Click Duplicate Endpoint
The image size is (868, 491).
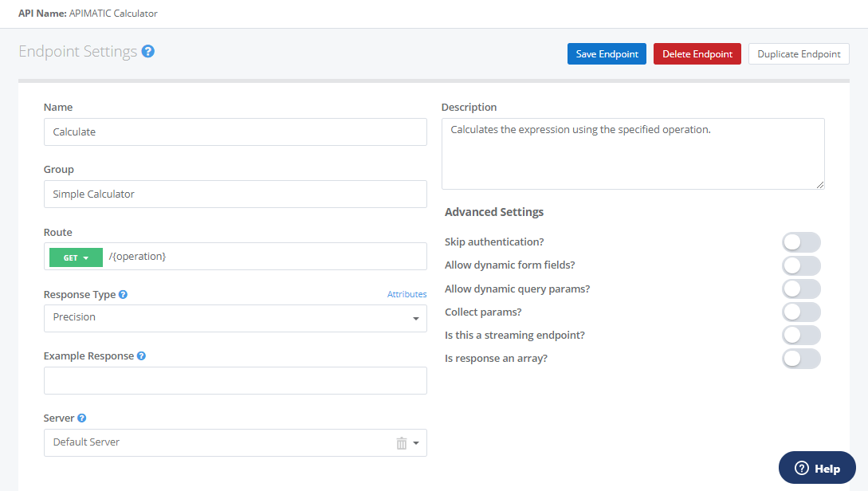[798, 53]
